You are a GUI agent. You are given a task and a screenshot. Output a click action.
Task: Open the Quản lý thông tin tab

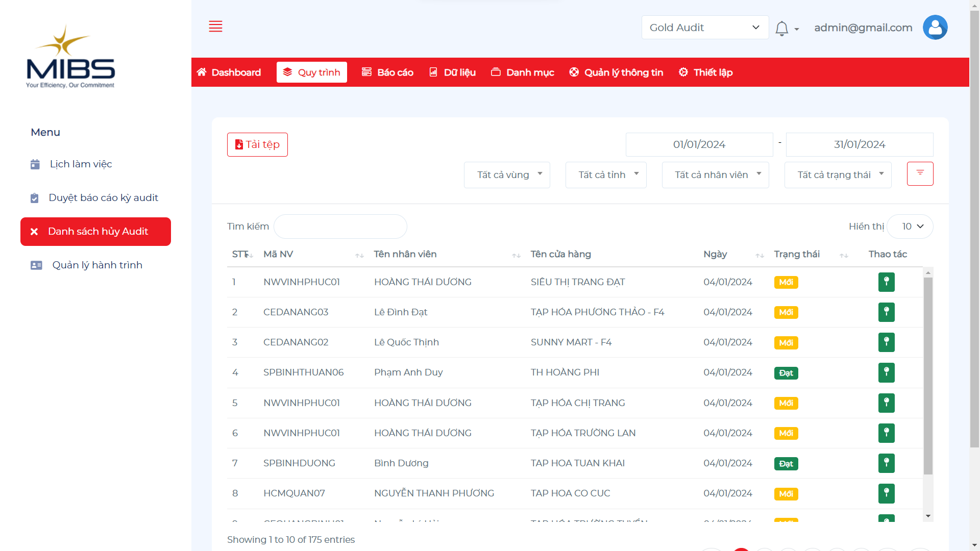616,72
